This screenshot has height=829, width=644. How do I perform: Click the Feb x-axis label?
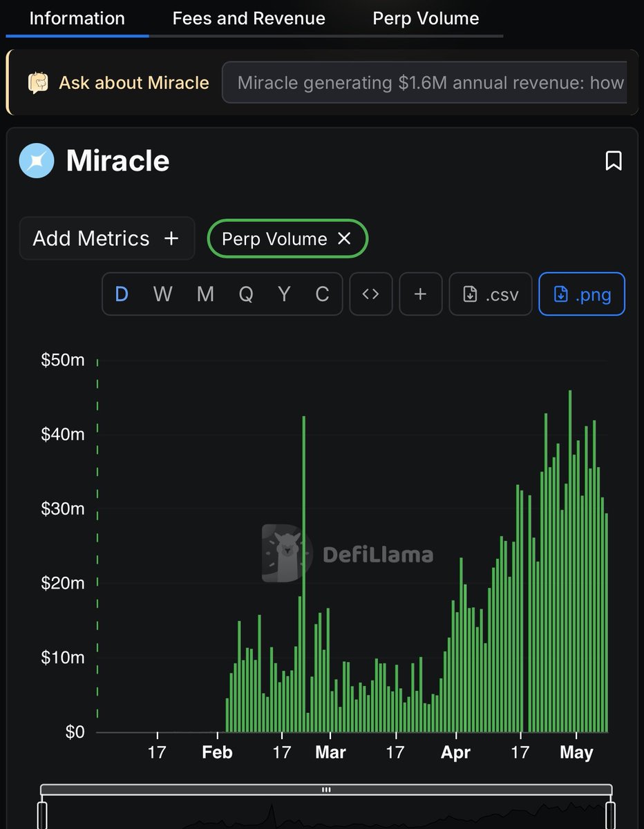click(217, 752)
